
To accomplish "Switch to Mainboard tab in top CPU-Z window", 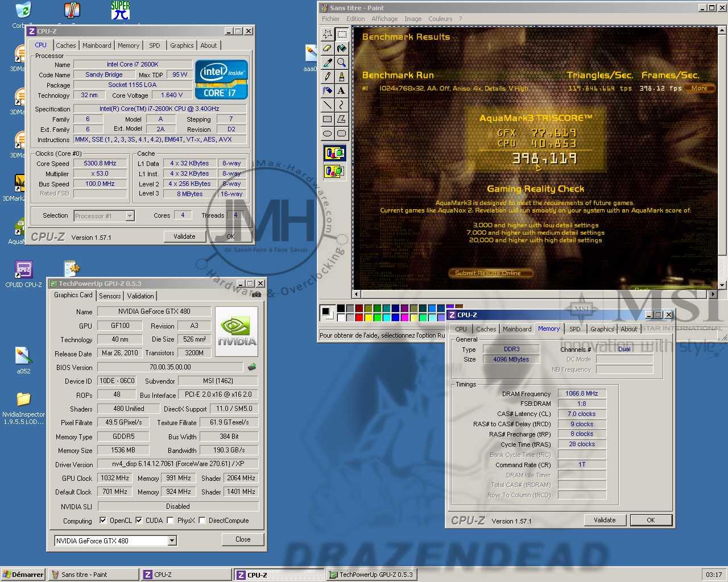I will pos(97,45).
